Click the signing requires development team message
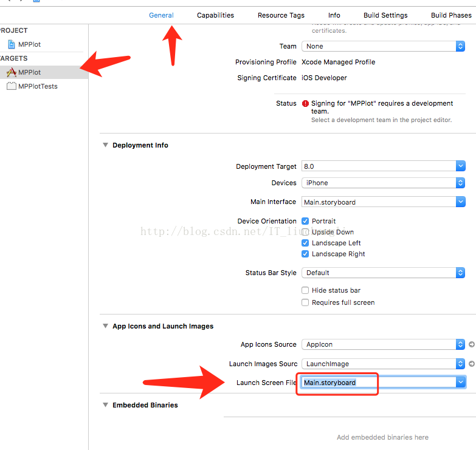476x450 pixels. click(382, 107)
